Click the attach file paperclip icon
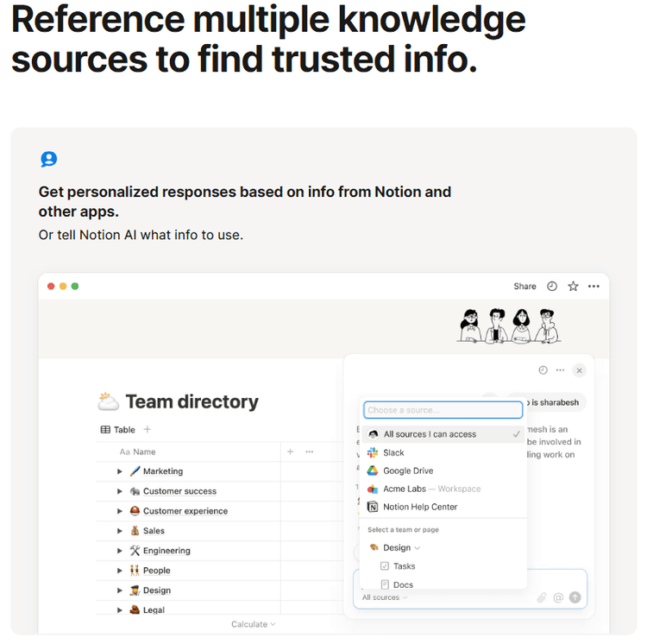The height and width of the screenshot is (644, 647). click(542, 597)
